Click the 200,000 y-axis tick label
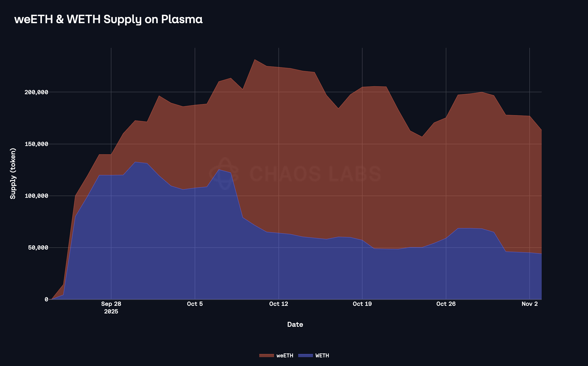The height and width of the screenshot is (366, 588). point(36,92)
